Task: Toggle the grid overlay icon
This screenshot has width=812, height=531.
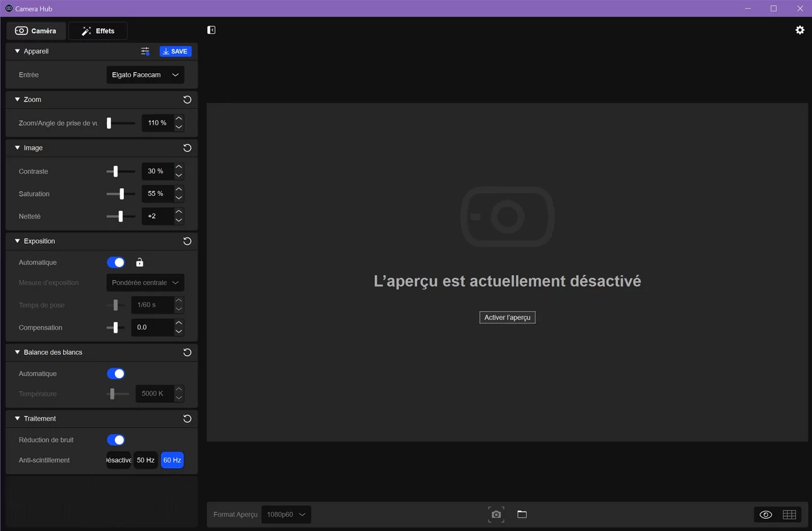Action: [x=789, y=515]
